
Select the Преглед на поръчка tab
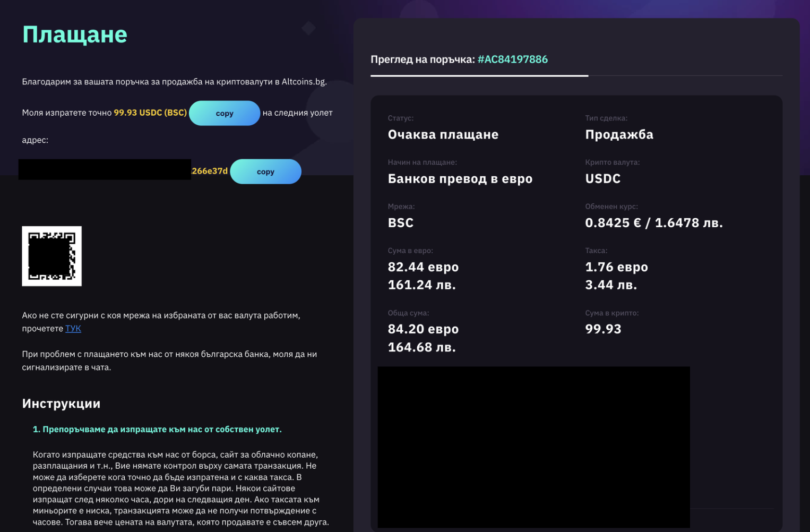[423, 59]
